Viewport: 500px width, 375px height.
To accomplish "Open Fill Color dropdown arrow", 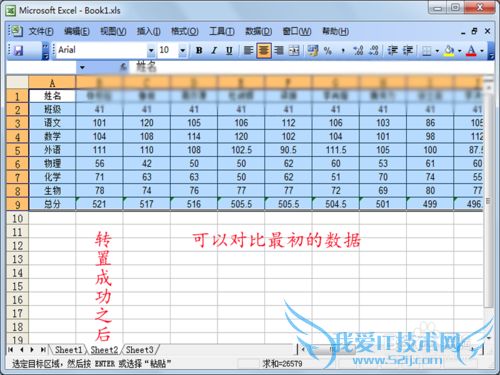I will pos(459,51).
